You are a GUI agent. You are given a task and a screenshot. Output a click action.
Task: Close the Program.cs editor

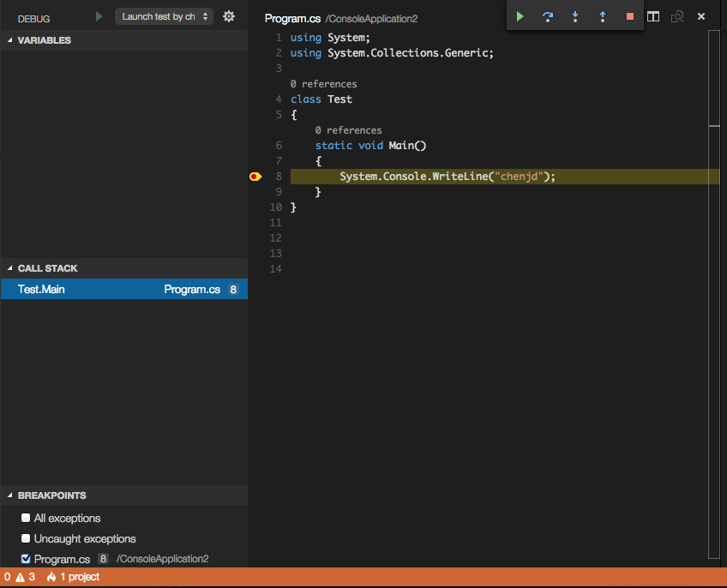coord(701,16)
